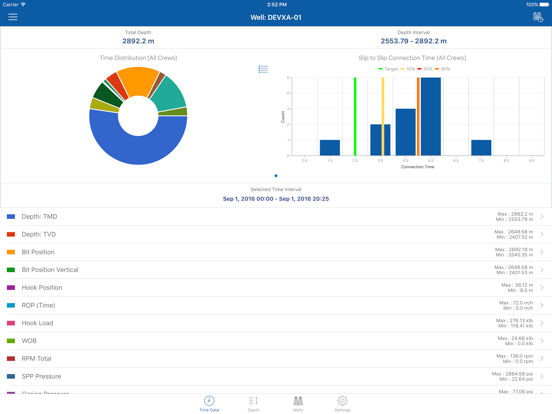
Task: Open the selected time interval Sep 1, 2016
Action: click(x=276, y=199)
